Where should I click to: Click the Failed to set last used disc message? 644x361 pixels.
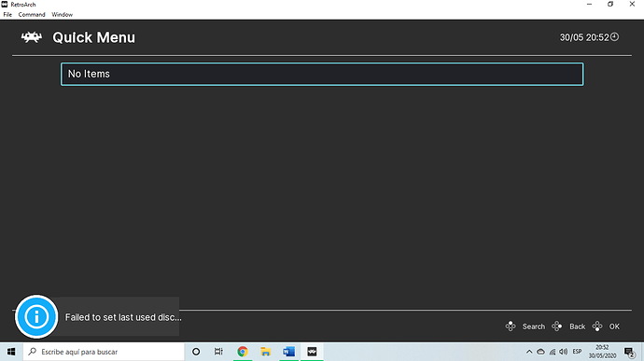pyautogui.click(x=123, y=317)
